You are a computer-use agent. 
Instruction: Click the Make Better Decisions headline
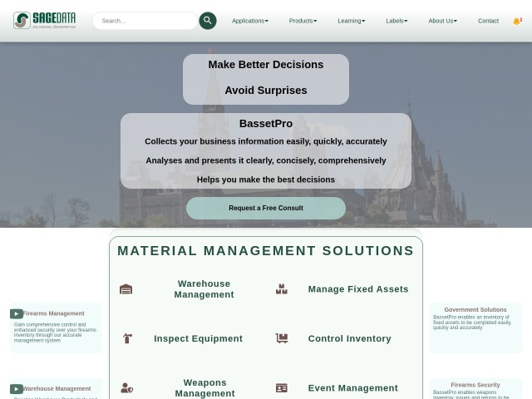point(266,65)
